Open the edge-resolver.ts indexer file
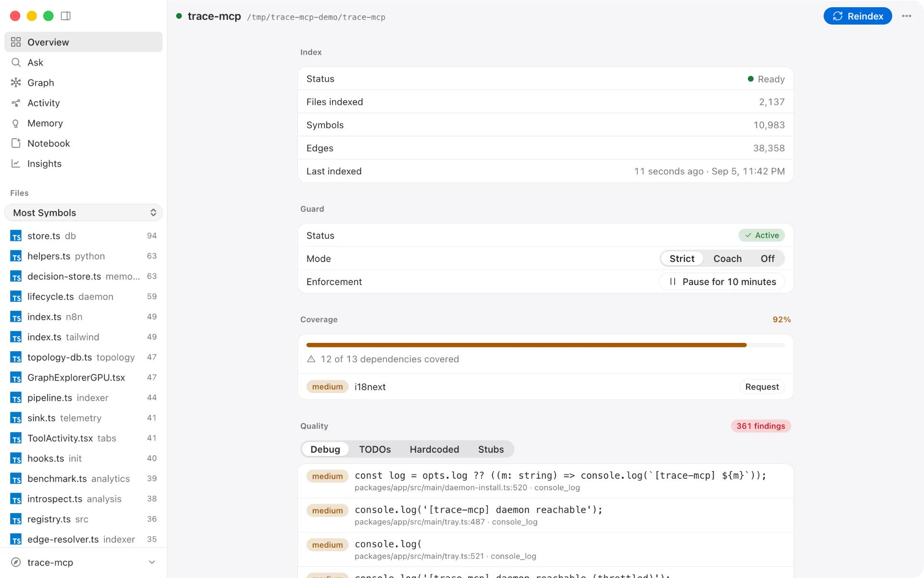924x578 pixels. [84, 539]
